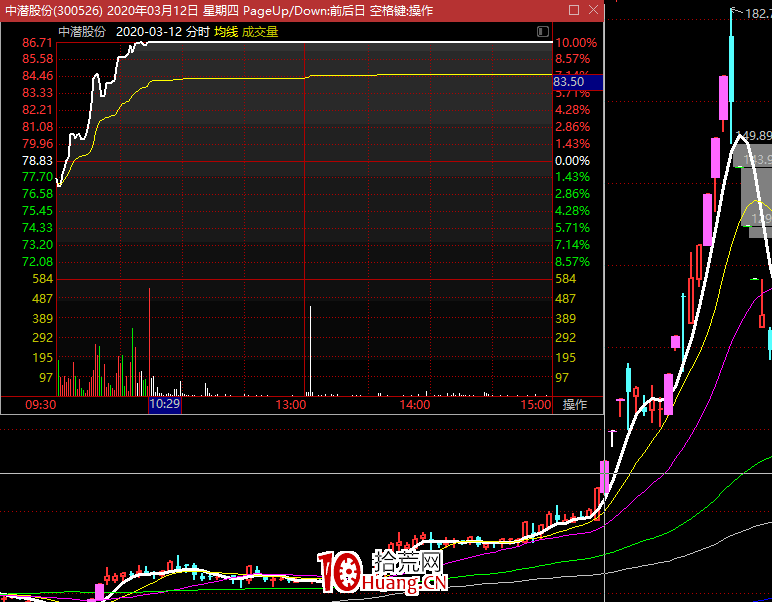Click the 182 high price marker on K-line
The image size is (772, 602).
click(x=758, y=14)
